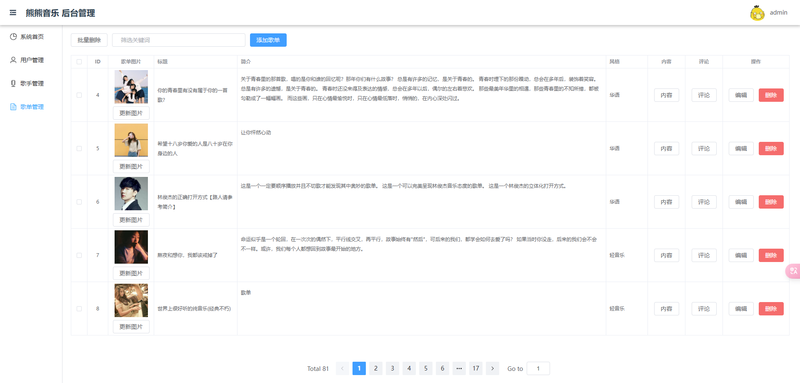Viewport: 800px width, 383px height.
Task: Select the 歌单管理 document icon
Action: pos(13,107)
